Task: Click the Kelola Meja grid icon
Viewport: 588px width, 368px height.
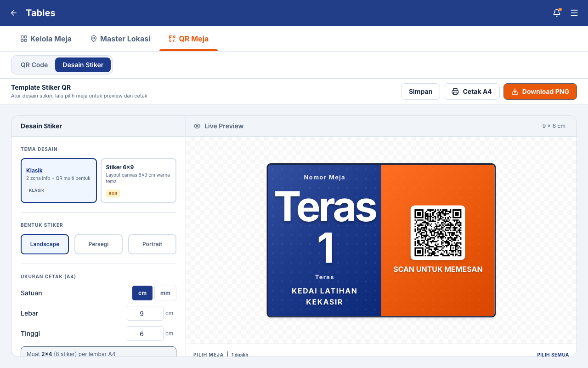Action: tap(24, 39)
